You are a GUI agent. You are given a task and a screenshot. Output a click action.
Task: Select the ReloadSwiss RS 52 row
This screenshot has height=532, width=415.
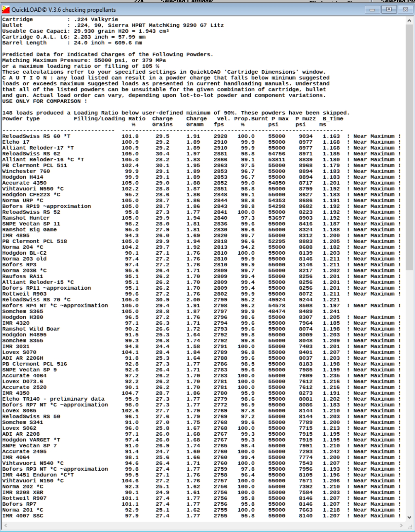pos(201,212)
